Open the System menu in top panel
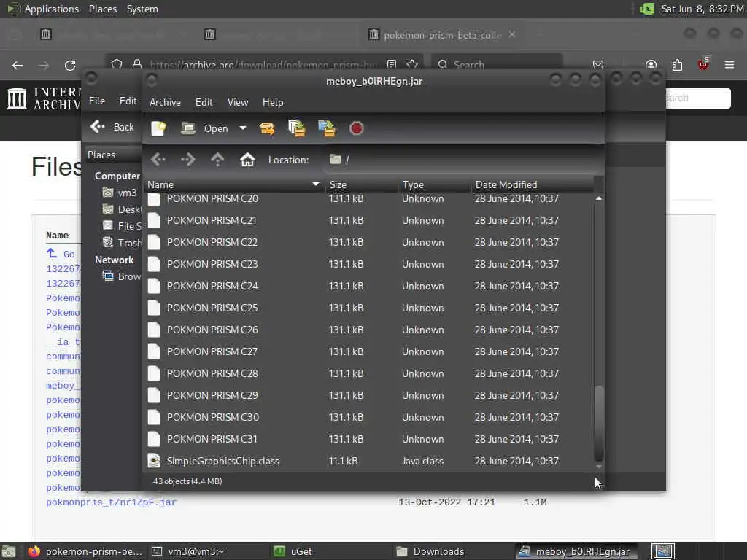The height and width of the screenshot is (560, 747). (142, 9)
